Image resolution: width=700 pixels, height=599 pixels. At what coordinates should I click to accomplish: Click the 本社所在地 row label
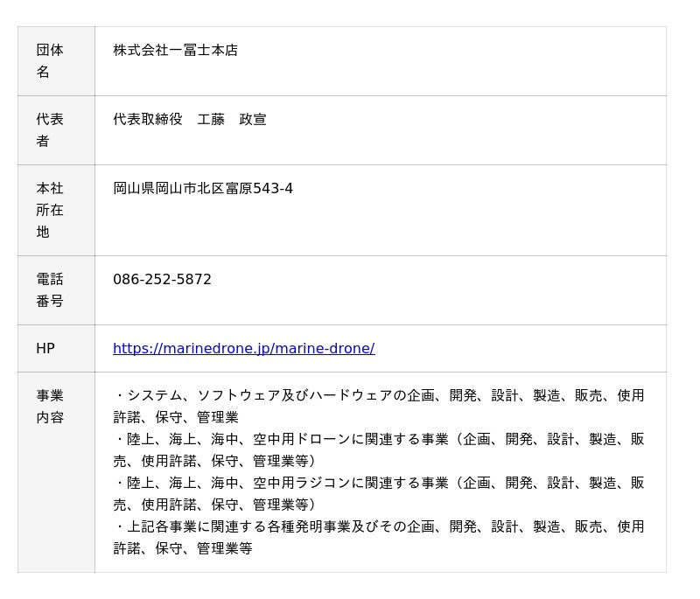[49, 210]
